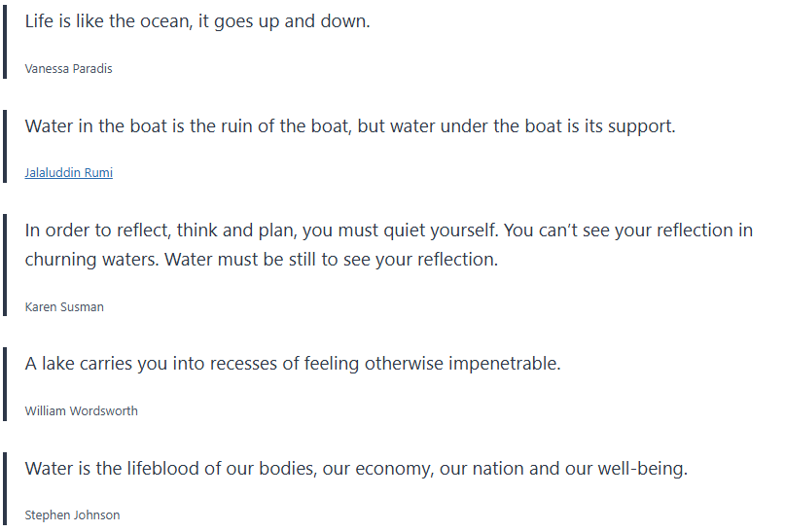Screen dimensions: 785x532
Task: Select the William Wordsworth attribution text
Action: [81, 411]
